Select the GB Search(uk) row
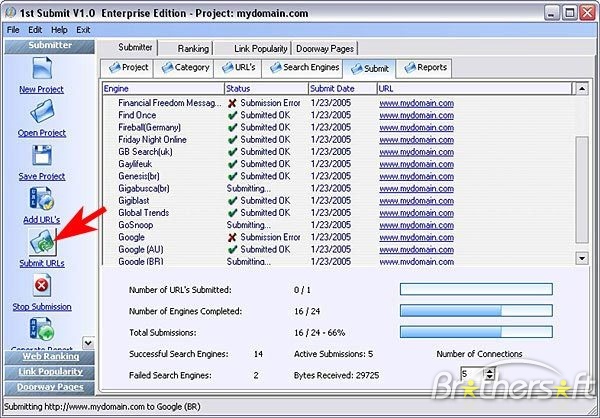Viewport: 600px width, 418px height. coord(339,152)
